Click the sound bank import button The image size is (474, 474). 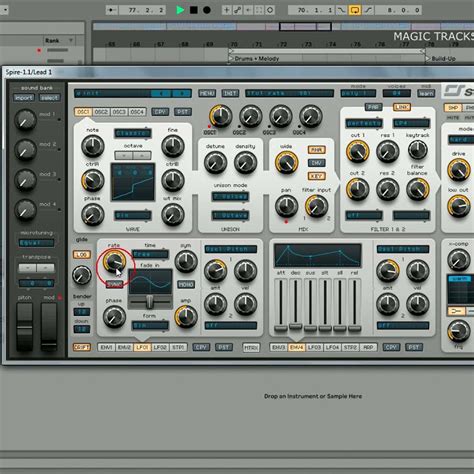[x=24, y=98]
